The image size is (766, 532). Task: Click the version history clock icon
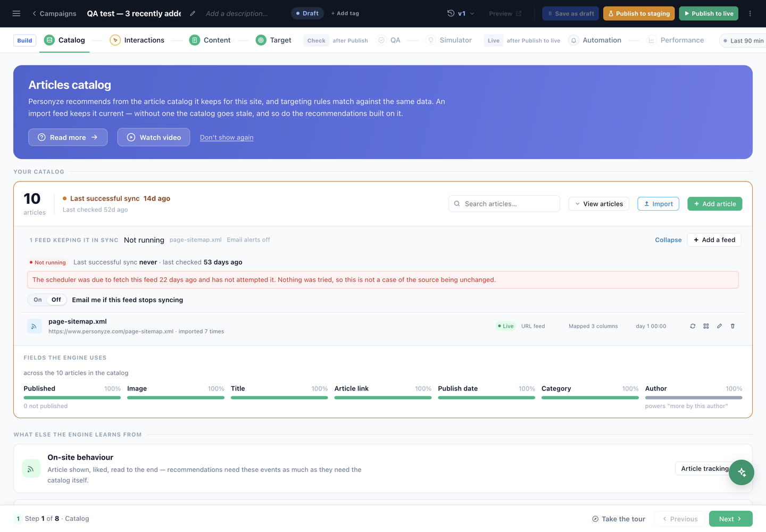451,13
